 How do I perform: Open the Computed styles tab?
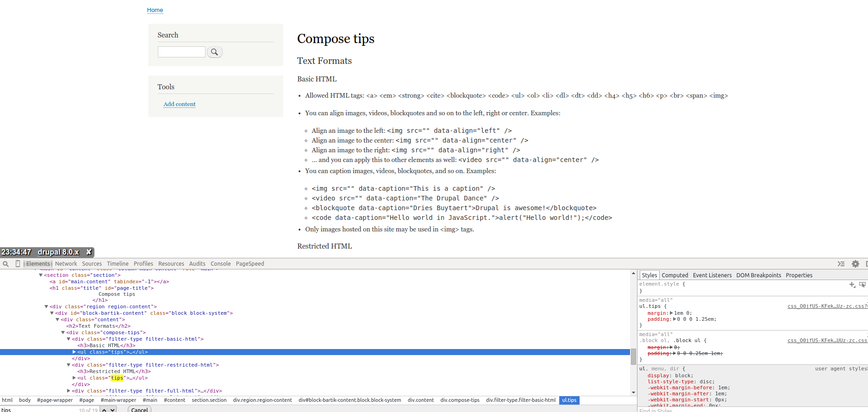[674, 275]
